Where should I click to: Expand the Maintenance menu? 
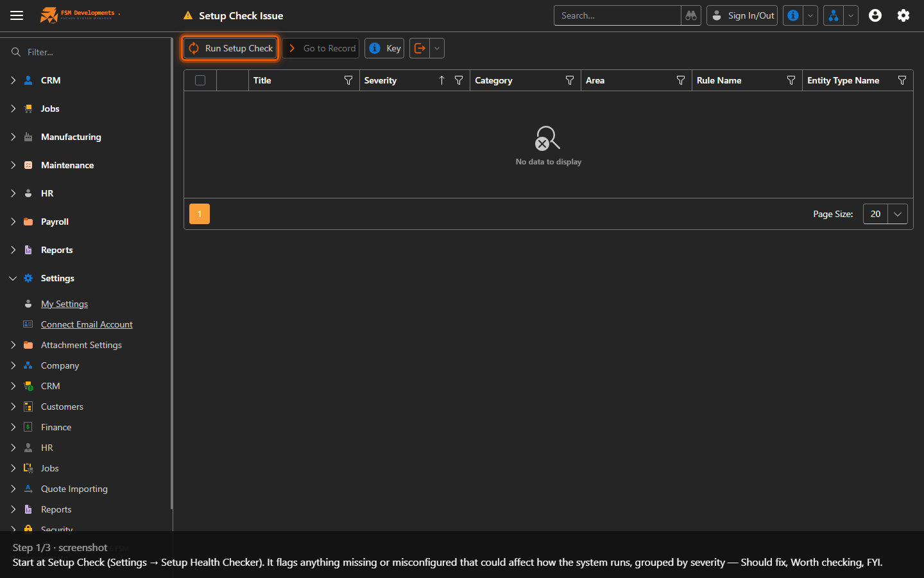tap(13, 165)
